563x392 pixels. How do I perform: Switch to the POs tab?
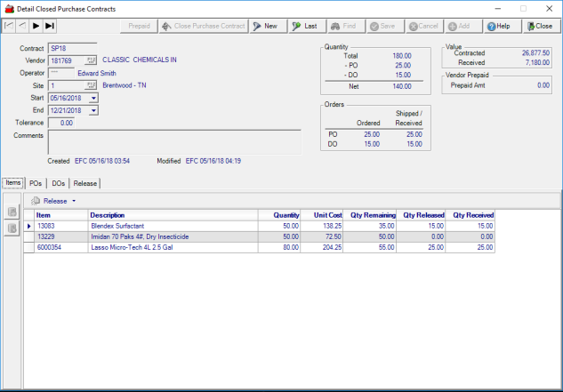(36, 182)
